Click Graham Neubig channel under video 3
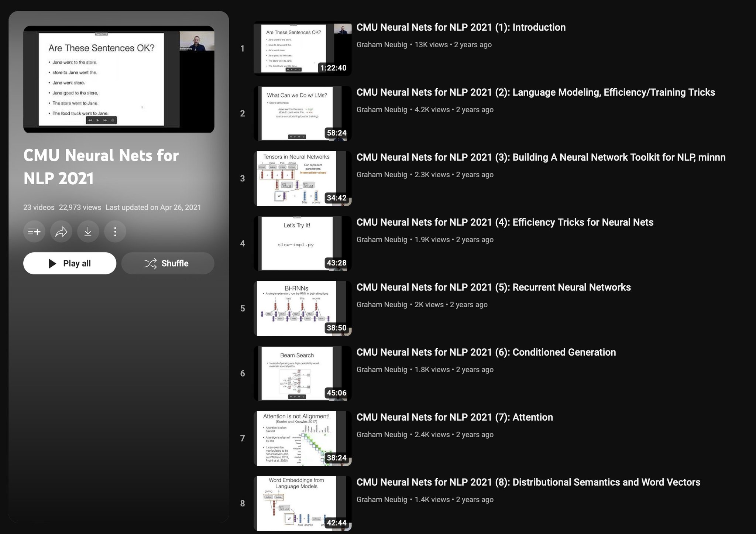 382,175
